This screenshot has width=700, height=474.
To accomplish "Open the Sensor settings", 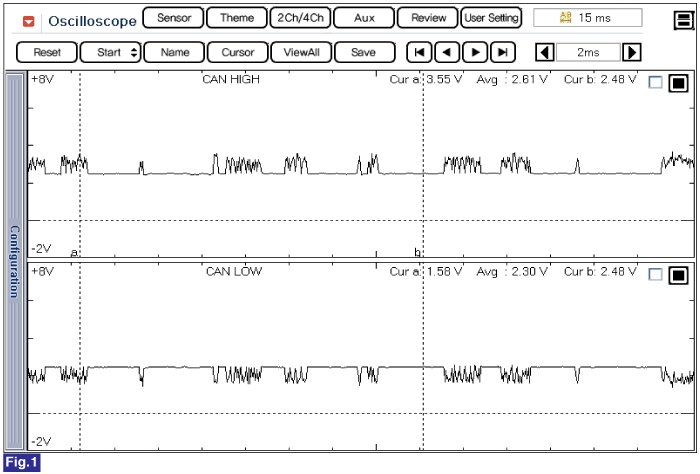I will 173,18.
